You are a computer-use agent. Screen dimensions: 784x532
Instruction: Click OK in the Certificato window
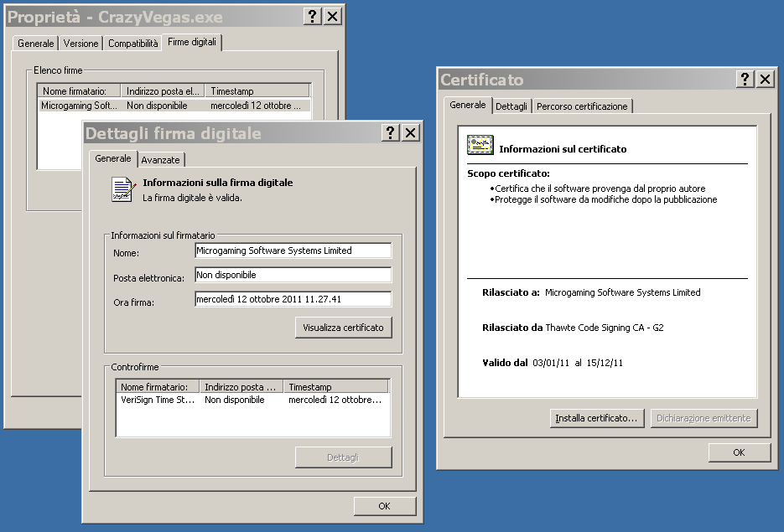pos(739,452)
